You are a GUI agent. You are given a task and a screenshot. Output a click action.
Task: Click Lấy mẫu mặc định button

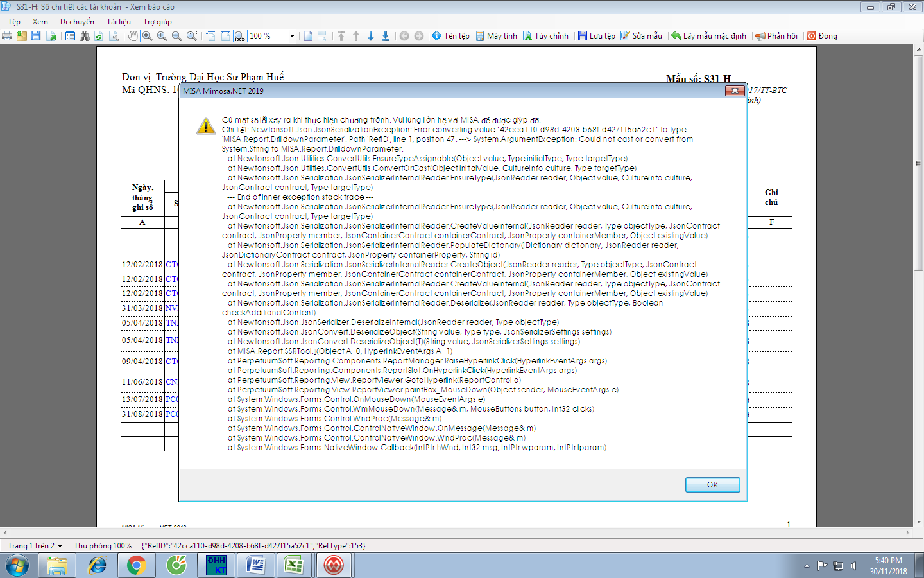click(708, 36)
